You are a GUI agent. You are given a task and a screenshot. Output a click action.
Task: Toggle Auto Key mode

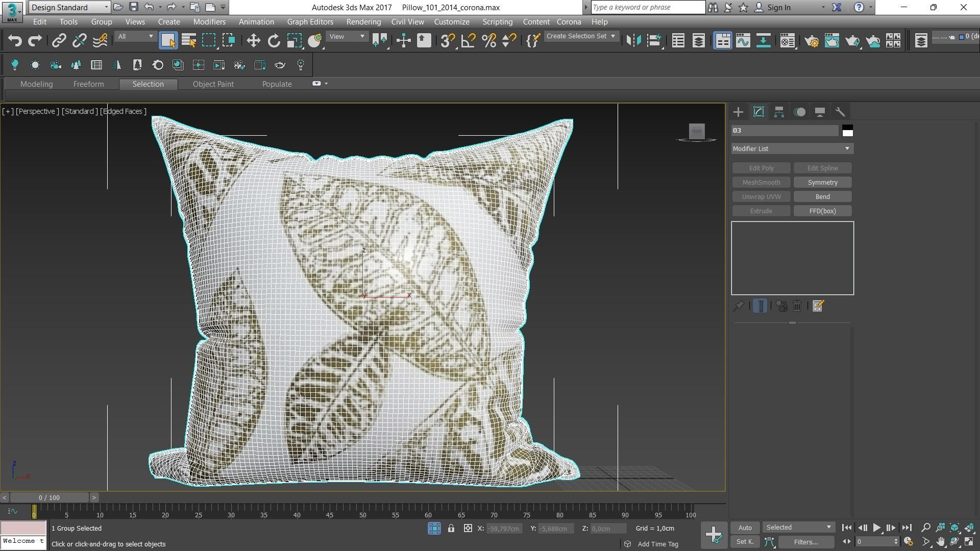pyautogui.click(x=745, y=528)
